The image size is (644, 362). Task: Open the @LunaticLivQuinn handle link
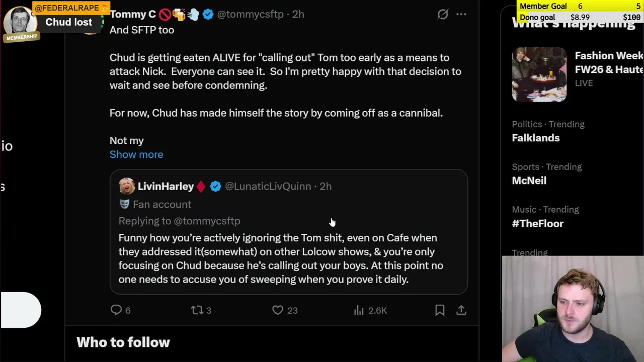point(268,187)
